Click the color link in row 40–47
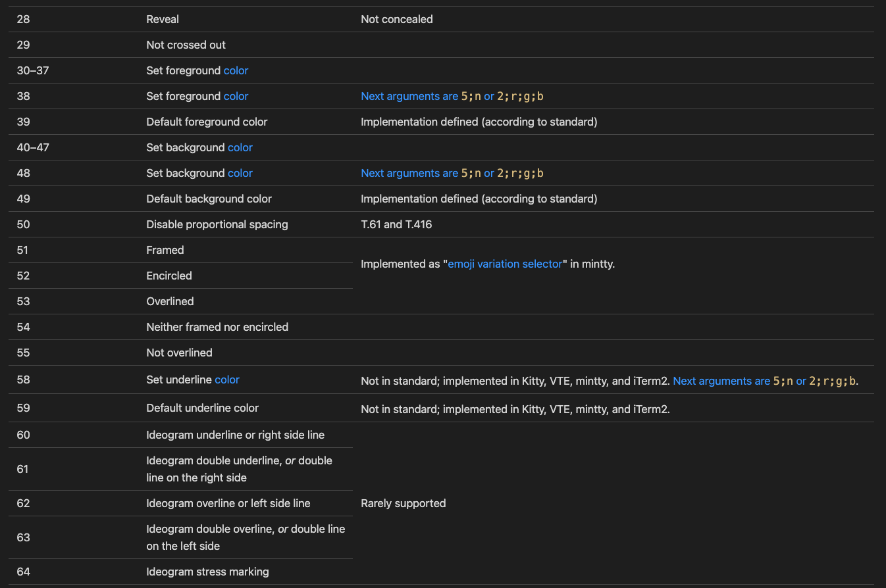The width and height of the screenshot is (886, 588). pos(240,147)
